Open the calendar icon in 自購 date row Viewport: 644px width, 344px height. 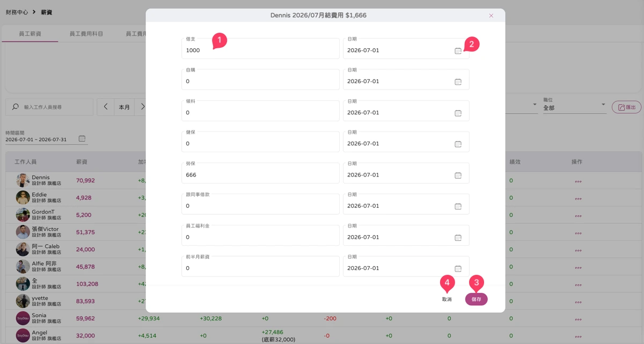[458, 82]
